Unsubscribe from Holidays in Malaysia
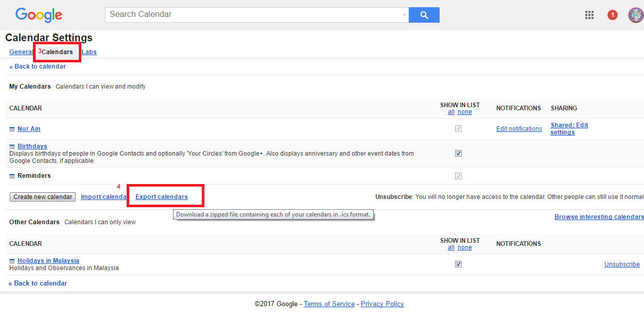Screen dimensions: 644x317 622,264
